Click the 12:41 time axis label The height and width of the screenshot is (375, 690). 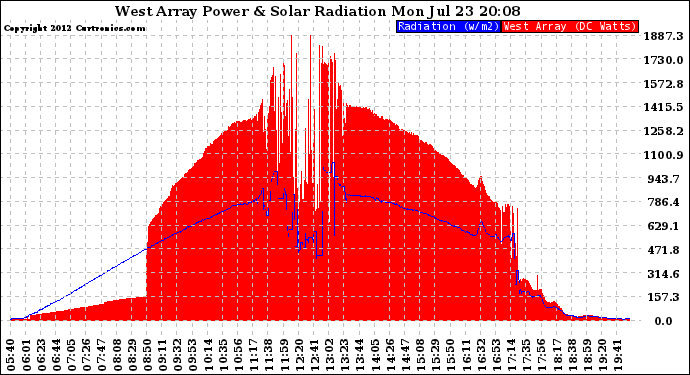314,354
